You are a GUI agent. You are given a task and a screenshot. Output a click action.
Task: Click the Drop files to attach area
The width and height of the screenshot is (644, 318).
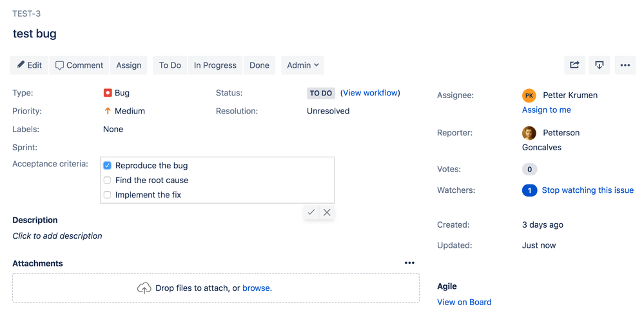(x=215, y=288)
